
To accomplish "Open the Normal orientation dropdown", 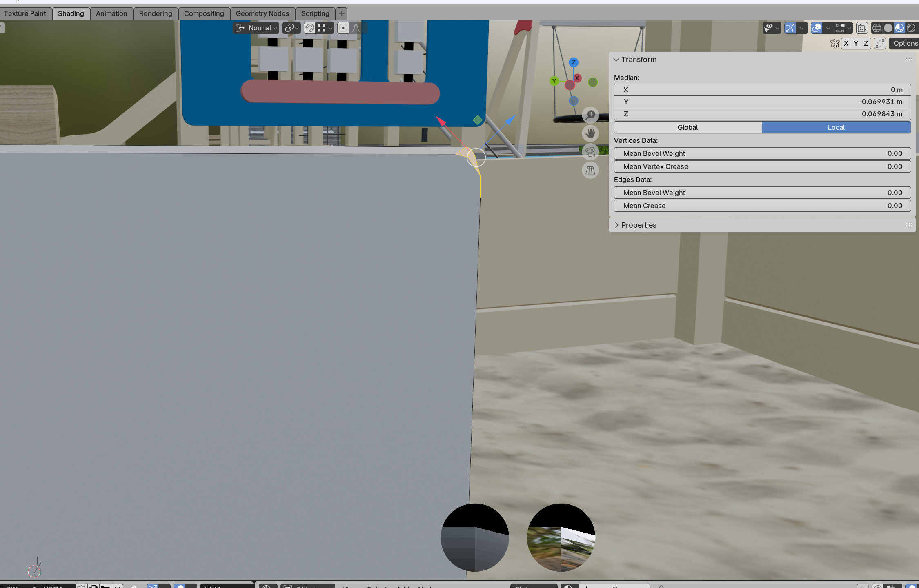I will (256, 28).
